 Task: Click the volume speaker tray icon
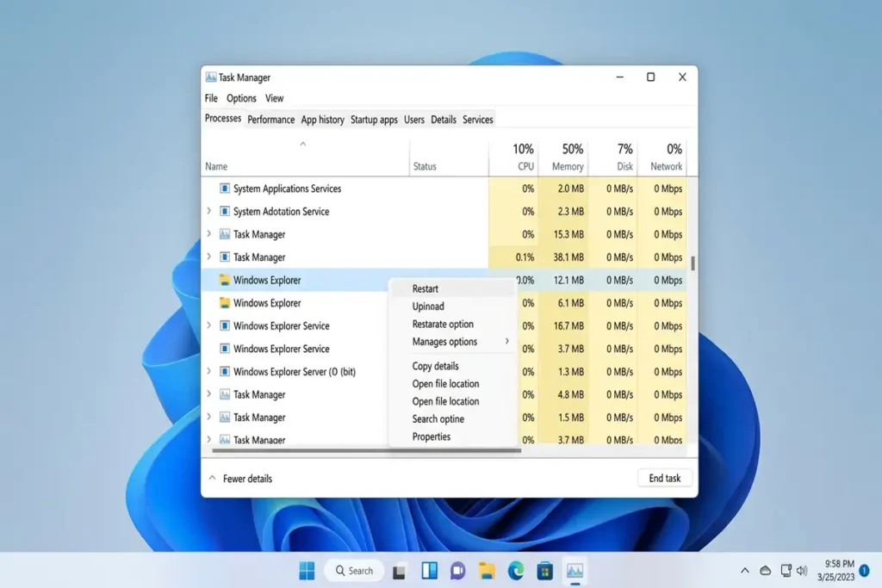(802, 571)
